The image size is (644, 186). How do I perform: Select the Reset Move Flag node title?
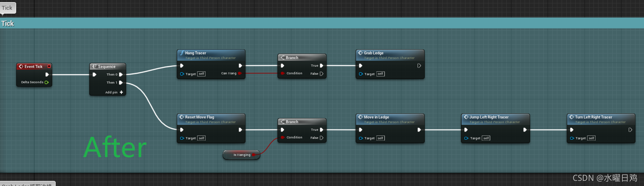pyautogui.click(x=200, y=117)
